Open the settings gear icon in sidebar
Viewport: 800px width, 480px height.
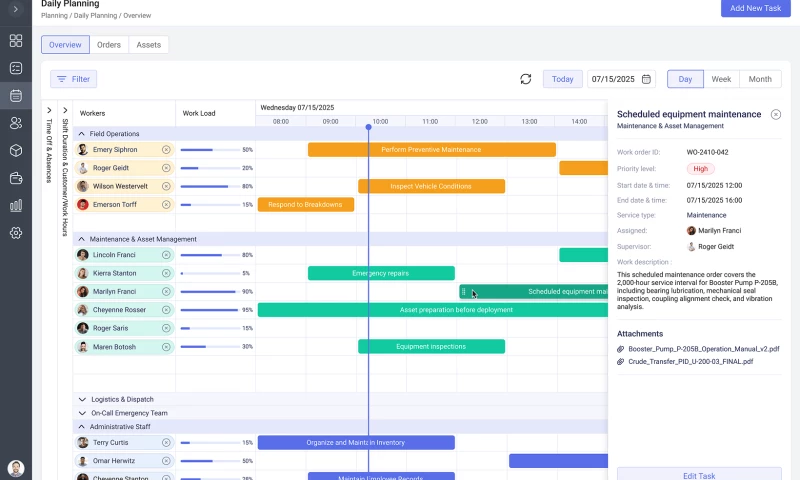pyautogui.click(x=16, y=233)
